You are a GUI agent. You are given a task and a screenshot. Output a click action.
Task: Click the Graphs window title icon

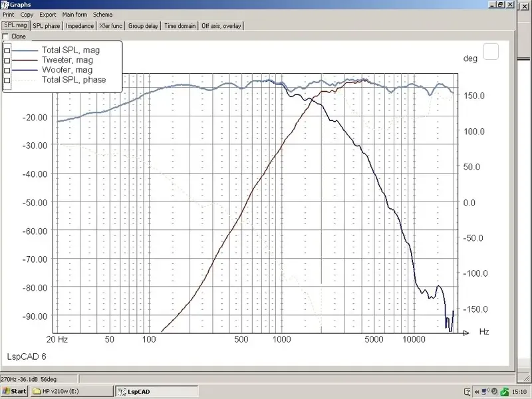tap(5, 5)
